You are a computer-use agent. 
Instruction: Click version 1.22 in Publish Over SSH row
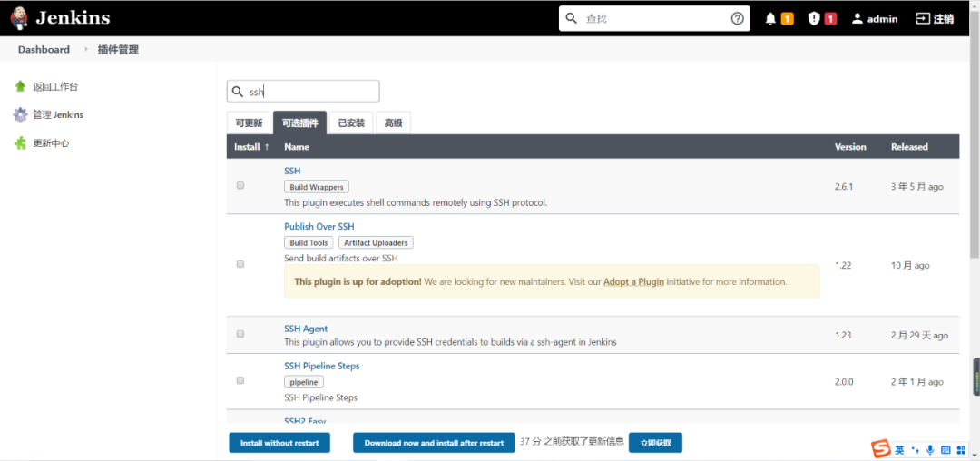tap(843, 266)
